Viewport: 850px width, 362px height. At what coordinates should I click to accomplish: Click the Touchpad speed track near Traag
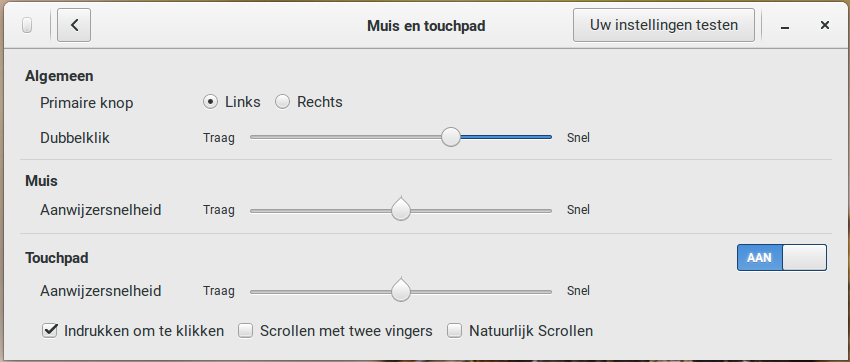(266, 292)
